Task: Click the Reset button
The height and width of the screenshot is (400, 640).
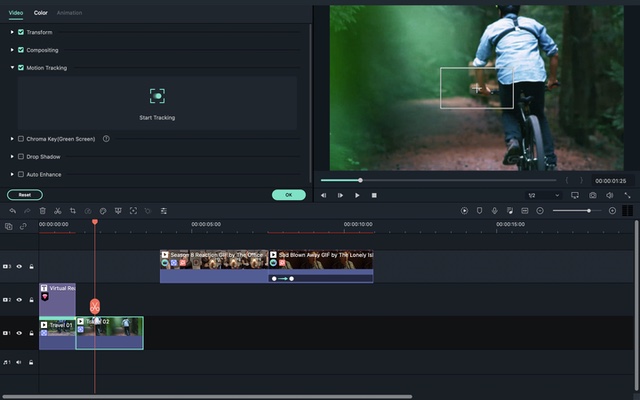Action: coord(25,195)
